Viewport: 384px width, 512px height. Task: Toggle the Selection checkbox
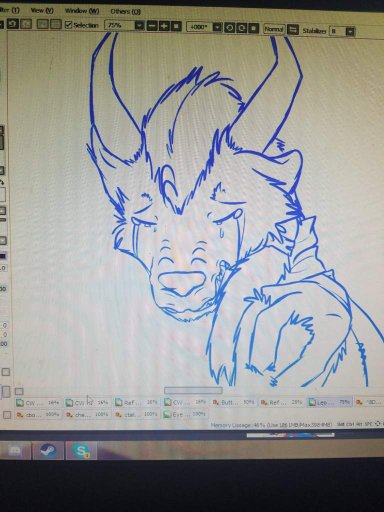click(68, 25)
